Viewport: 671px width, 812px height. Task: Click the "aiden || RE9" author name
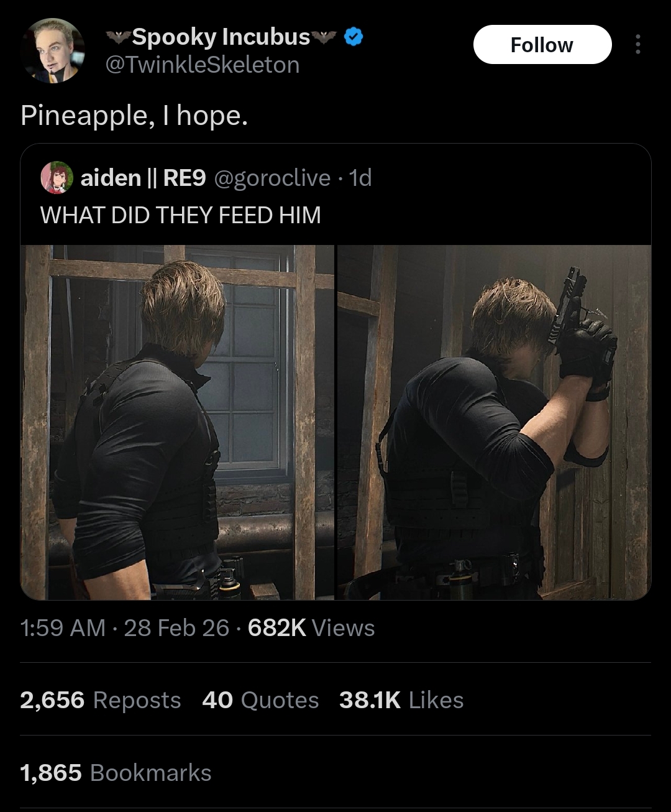coord(143,178)
